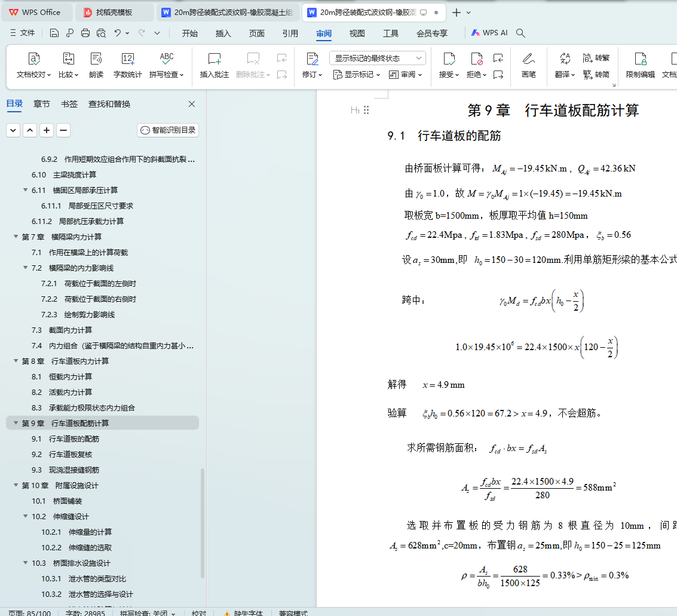The height and width of the screenshot is (616, 677).
Task: Open 字数统计 word count
Action: [x=127, y=65]
